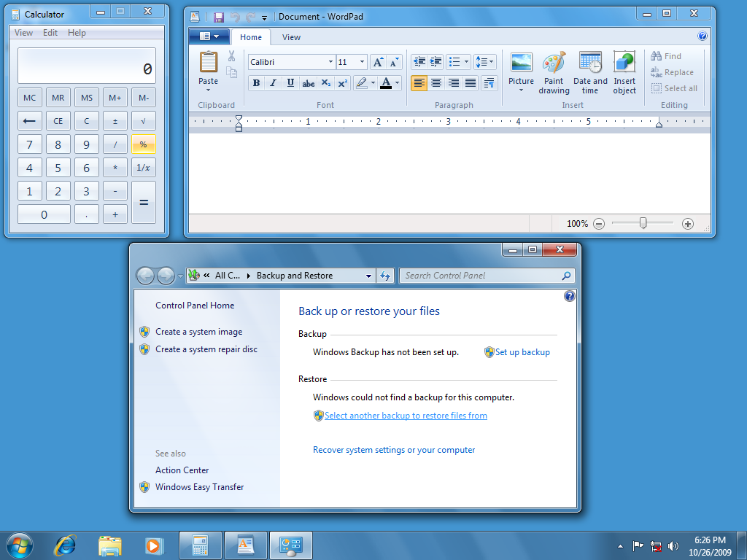The image size is (747, 560).
Task: Click the Shrink font icon in WordPad
Action: [393, 62]
